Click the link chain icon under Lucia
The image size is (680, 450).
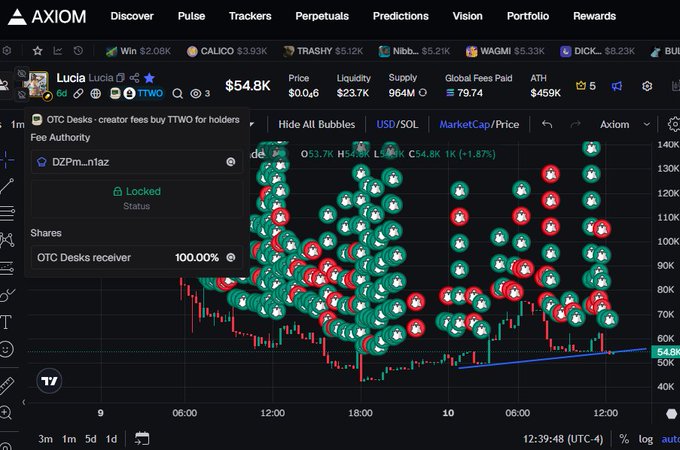click(78, 93)
